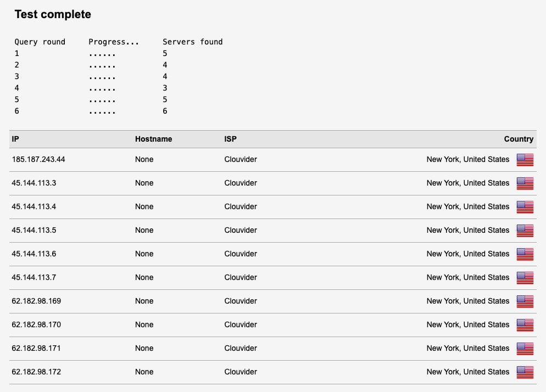Screen dimensions: 546x392
Task: Click the flag icon in the 62.182.98.169 row
Action: pos(525,301)
